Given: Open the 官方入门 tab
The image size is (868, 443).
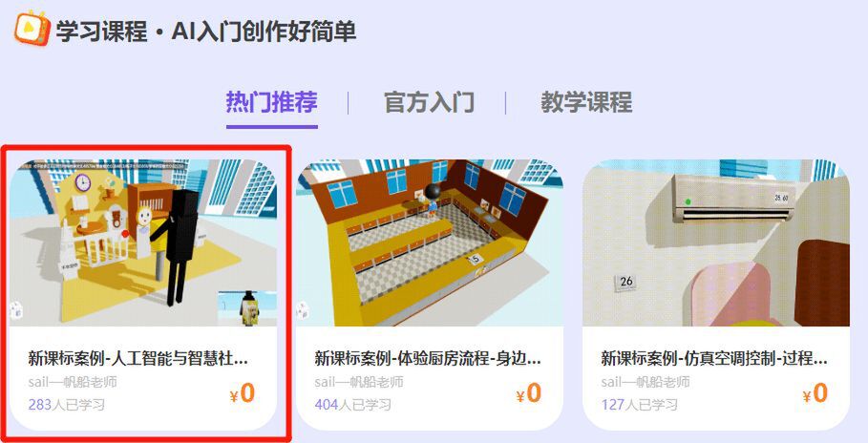Looking at the screenshot, I should click(x=429, y=102).
